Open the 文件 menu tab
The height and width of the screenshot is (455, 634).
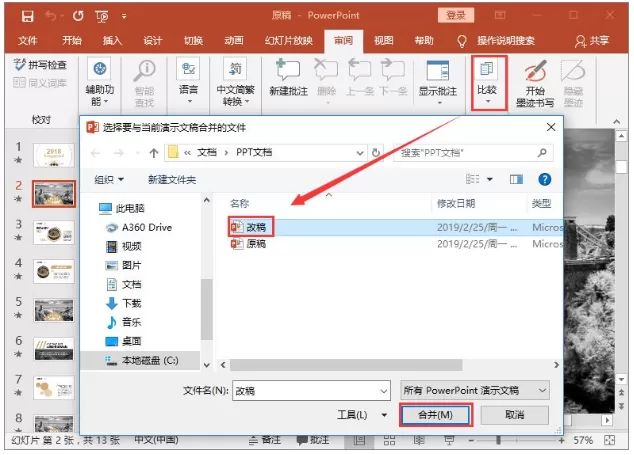pyautogui.click(x=27, y=40)
